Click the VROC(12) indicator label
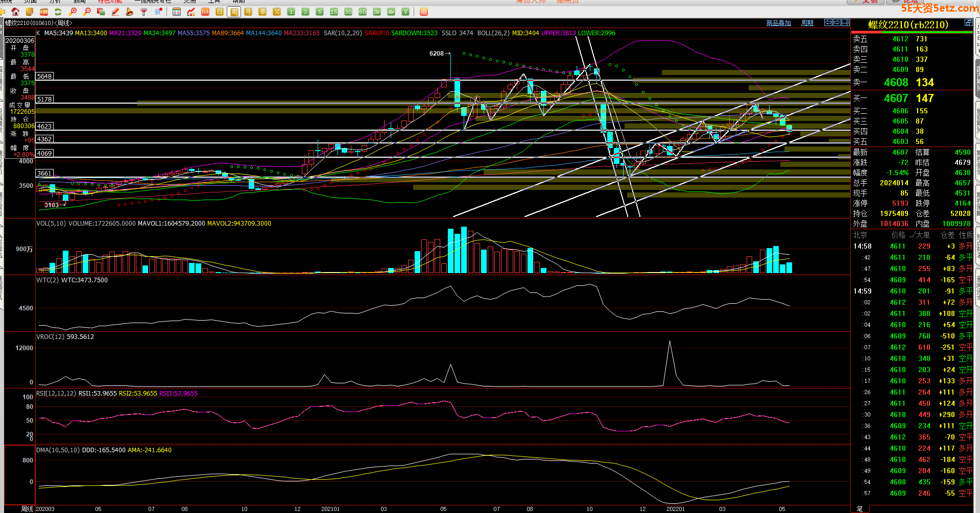980x513 pixels. (51, 337)
